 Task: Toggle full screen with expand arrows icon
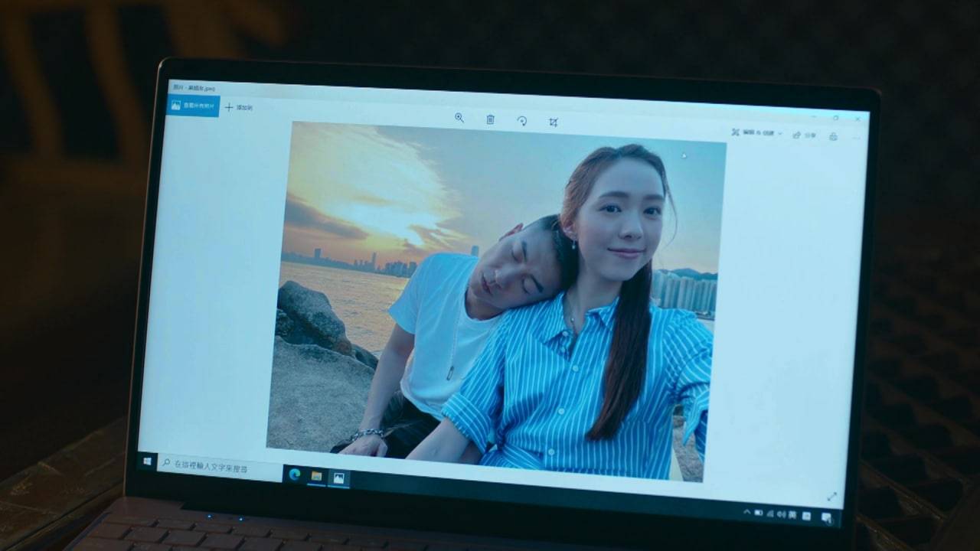(832, 497)
